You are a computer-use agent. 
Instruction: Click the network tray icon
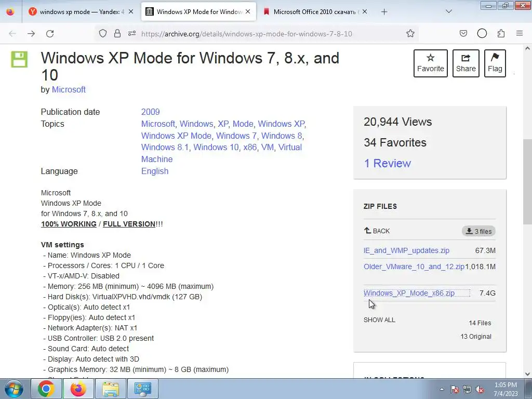click(467, 389)
